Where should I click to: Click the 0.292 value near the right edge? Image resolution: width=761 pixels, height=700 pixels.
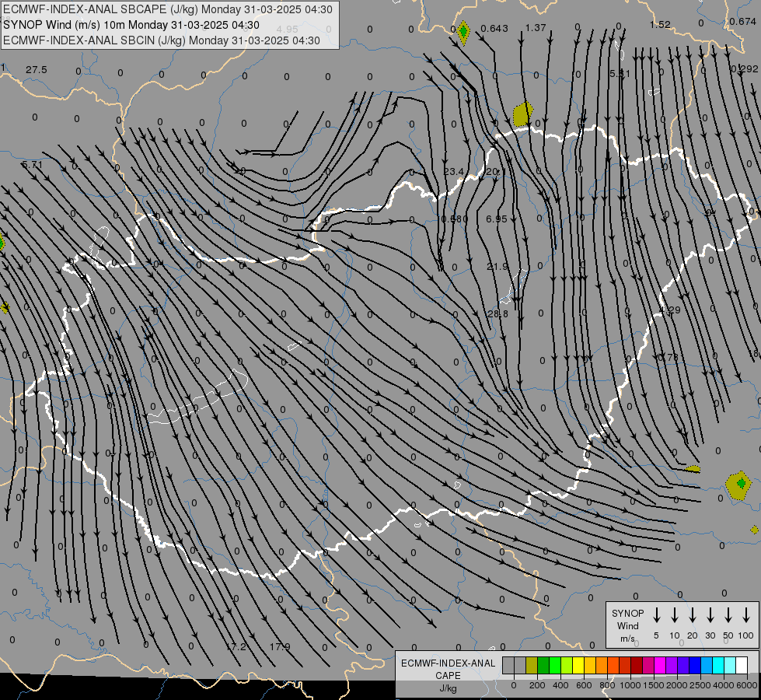tap(745, 69)
